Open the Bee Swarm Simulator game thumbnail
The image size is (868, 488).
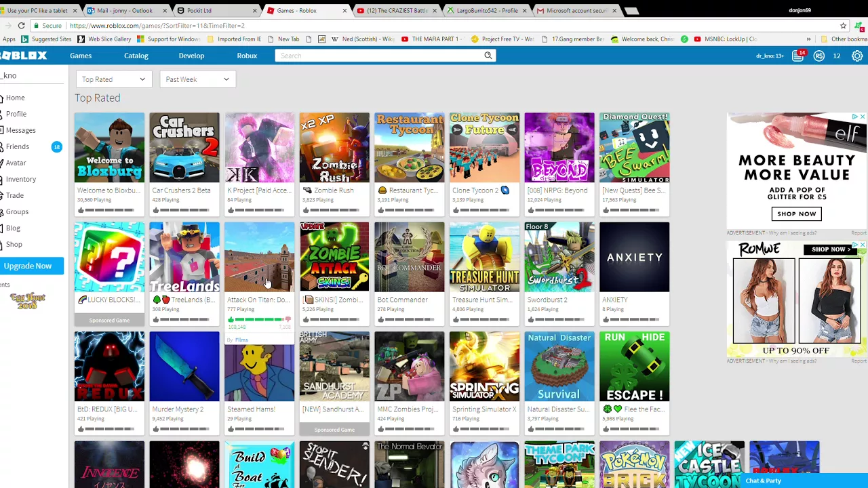click(x=634, y=148)
